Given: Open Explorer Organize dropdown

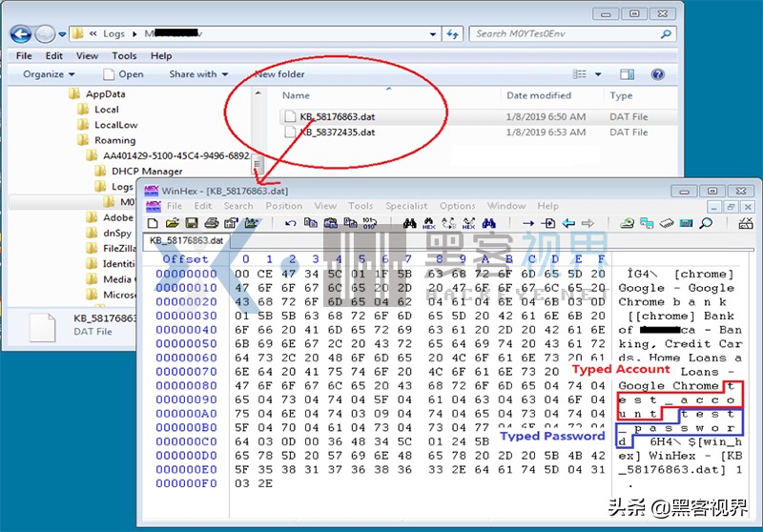Looking at the screenshot, I should [x=50, y=74].
